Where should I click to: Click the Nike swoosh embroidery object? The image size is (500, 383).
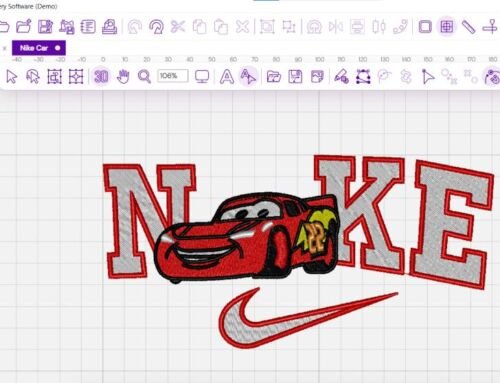tap(308, 318)
